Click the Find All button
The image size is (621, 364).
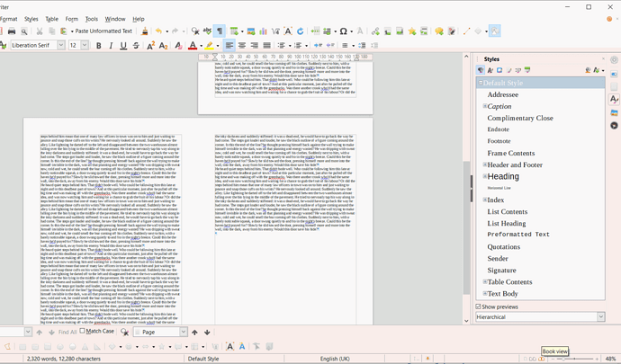pos(67,332)
